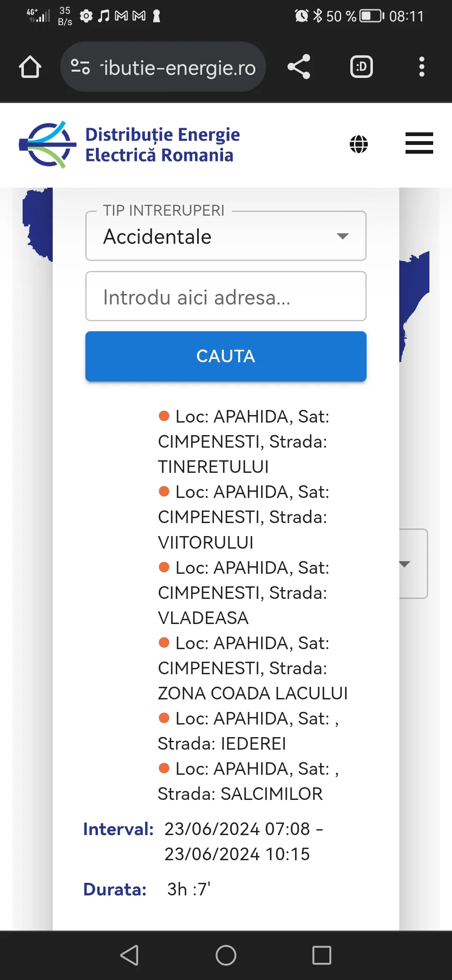452x980 pixels.
Task: Open site settings icon in address bar
Action: point(80,67)
